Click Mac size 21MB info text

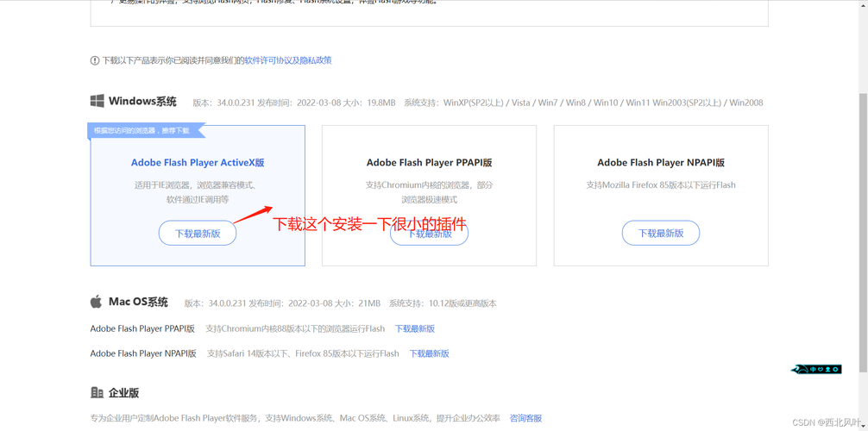pos(356,303)
